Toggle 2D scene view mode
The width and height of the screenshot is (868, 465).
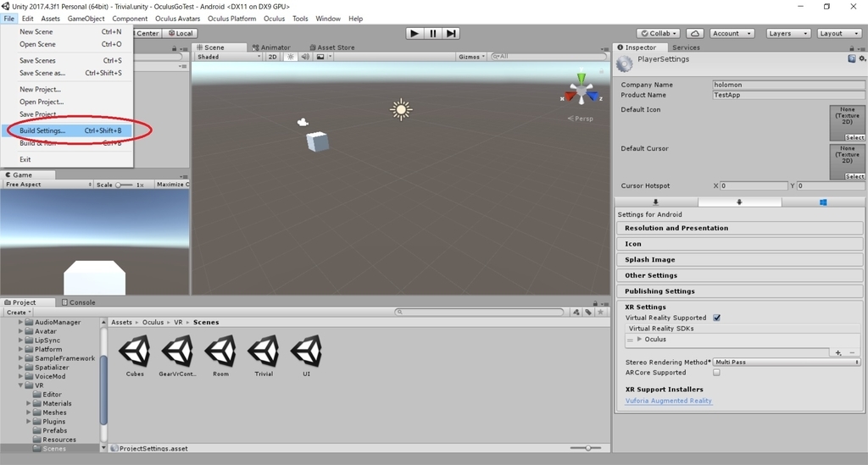272,57
